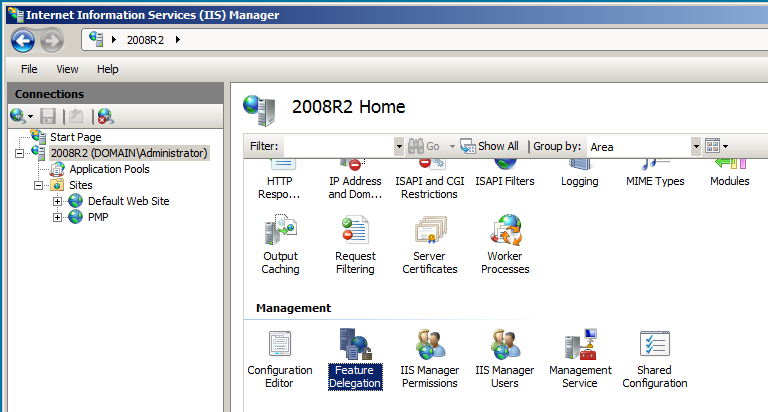Open Request Filtering feature
This screenshot has width=768, height=412.
pyautogui.click(x=355, y=244)
